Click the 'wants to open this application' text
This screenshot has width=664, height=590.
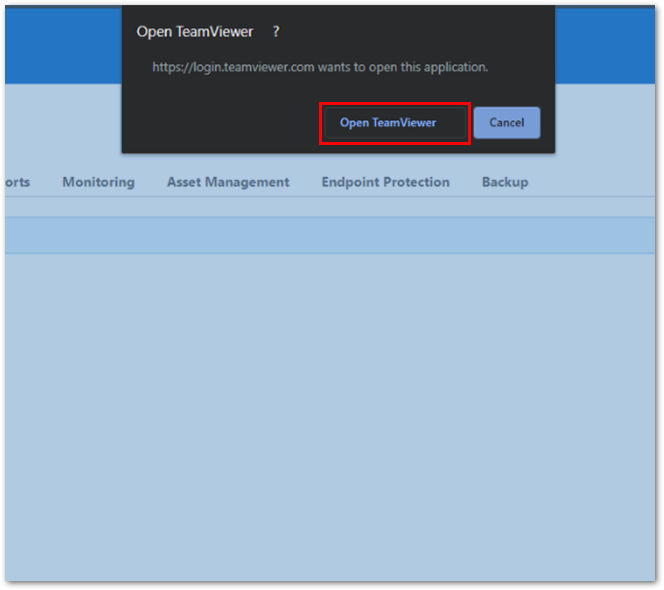pos(403,67)
